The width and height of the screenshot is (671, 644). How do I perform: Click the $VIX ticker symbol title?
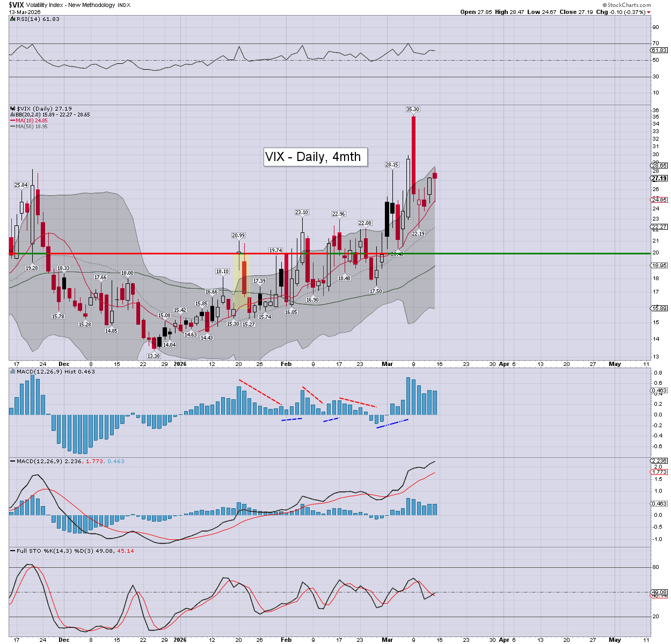coord(16,5)
